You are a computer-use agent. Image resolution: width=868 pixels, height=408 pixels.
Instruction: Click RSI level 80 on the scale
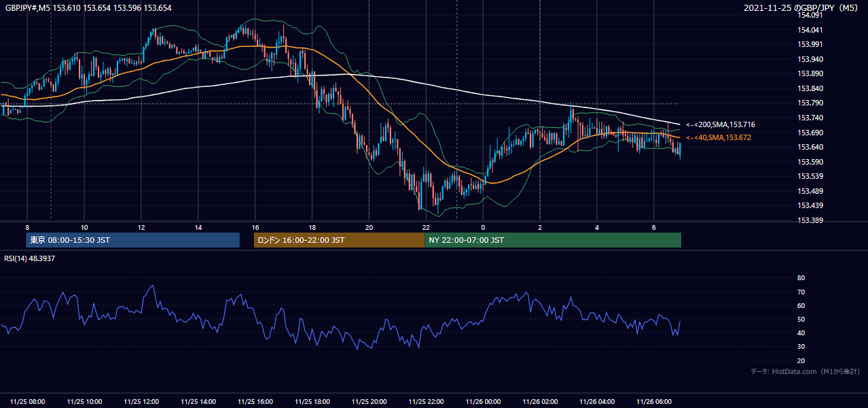click(801, 278)
